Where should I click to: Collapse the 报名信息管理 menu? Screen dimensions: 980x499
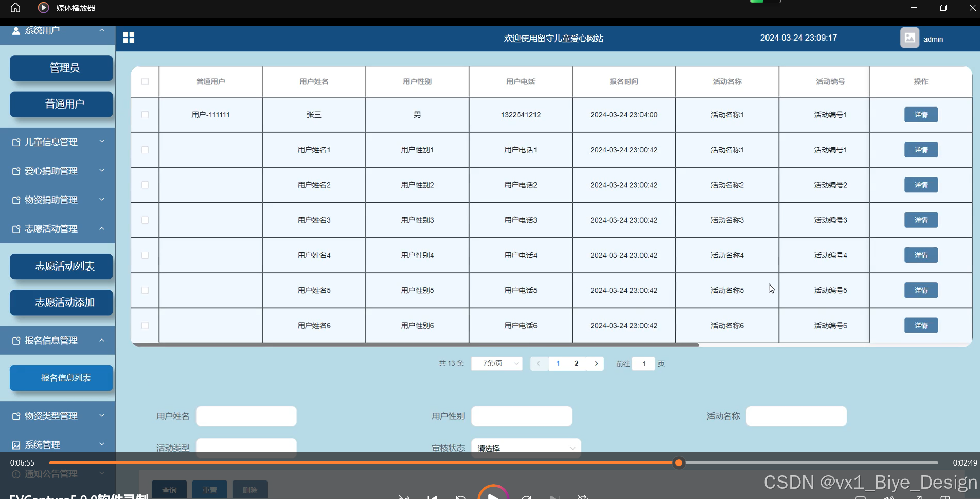[x=58, y=341]
